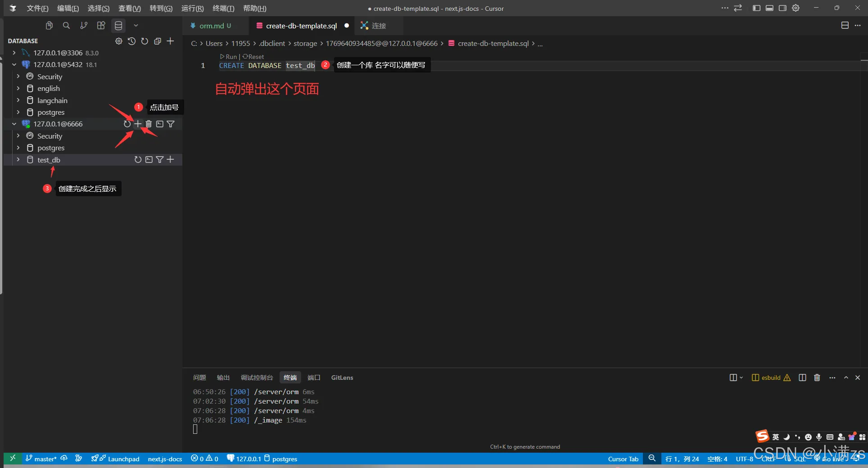Expand the langchain database node
This screenshot has height=468, width=868.
[x=18, y=100]
